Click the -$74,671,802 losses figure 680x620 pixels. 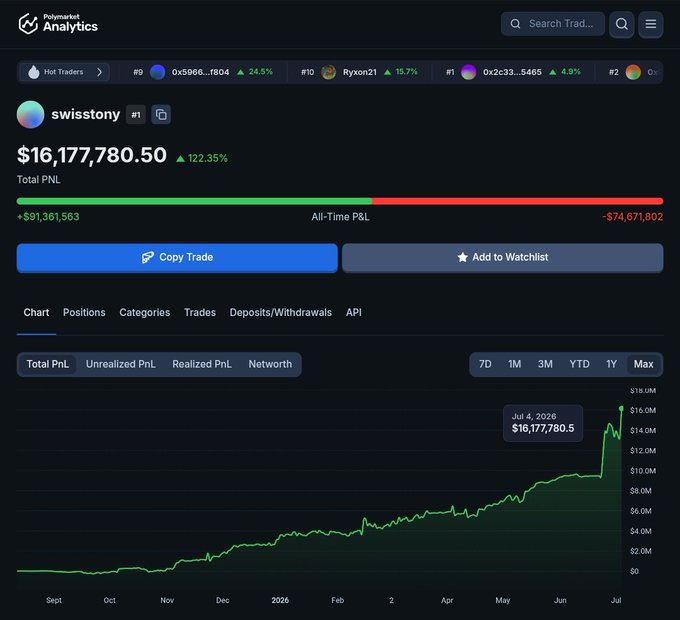pyautogui.click(x=632, y=217)
